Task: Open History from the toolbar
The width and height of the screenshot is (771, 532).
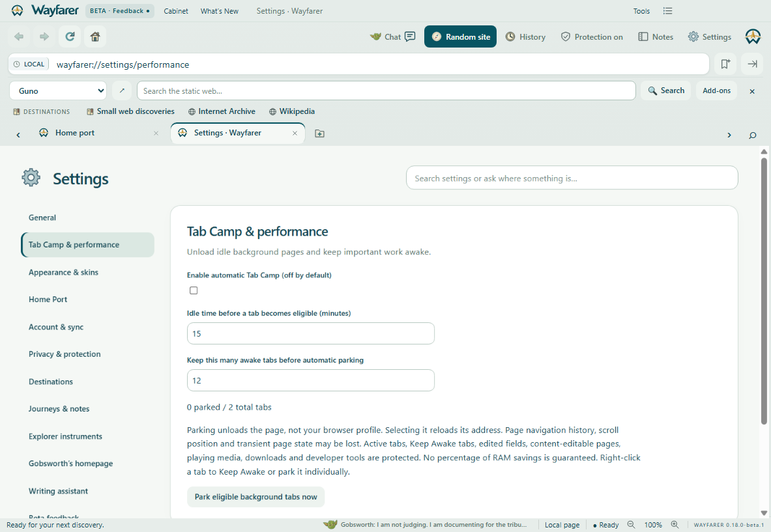Action: tap(526, 37)
